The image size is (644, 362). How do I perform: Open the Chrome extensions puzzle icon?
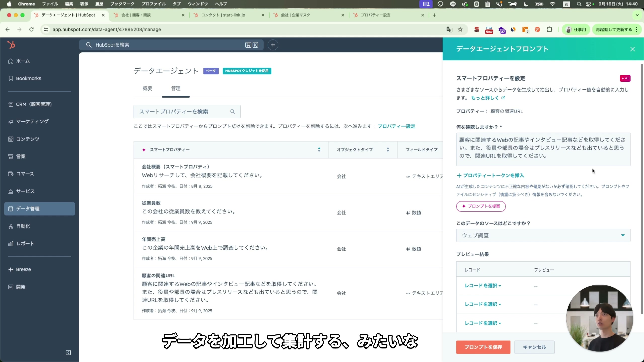tap(550, 29)
